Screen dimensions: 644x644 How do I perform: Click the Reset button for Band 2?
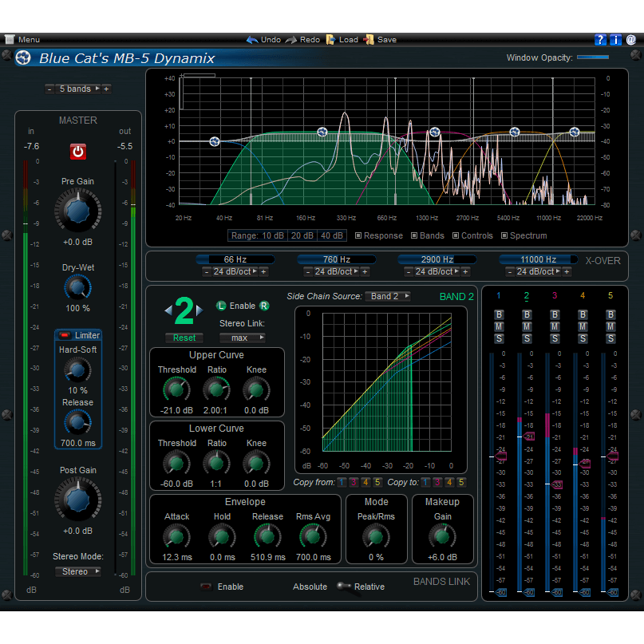pyautogui.click(x=184, y=338)
